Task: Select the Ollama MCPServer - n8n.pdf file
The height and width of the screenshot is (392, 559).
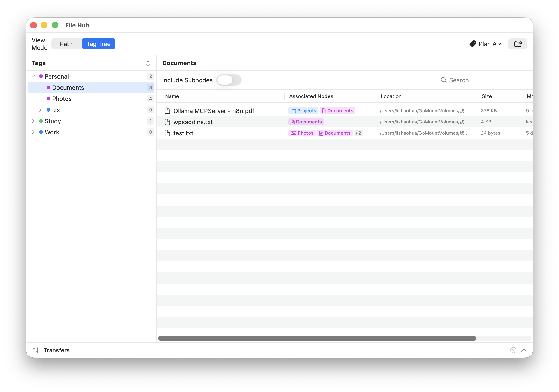Action: pos(213,111)
